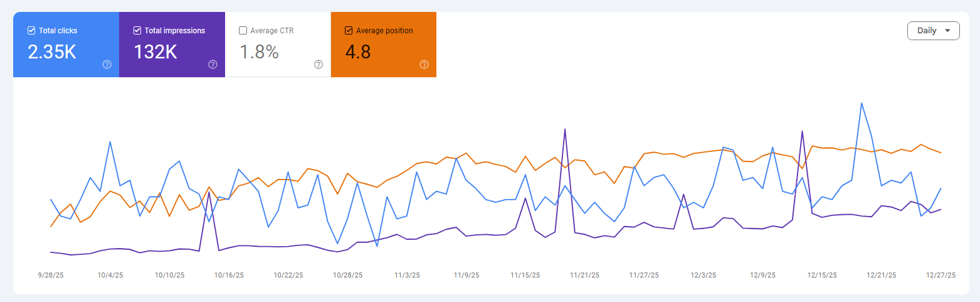This screenshot has width=980, height=302.
Task: Click the 11/3/25 date axis label
Action: tap(406, 275)
